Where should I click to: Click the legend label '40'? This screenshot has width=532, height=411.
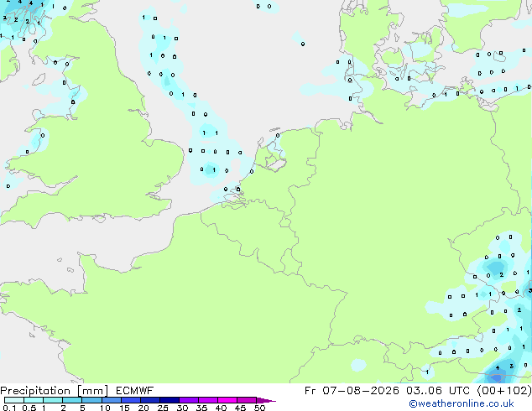(x=221, y=408)
